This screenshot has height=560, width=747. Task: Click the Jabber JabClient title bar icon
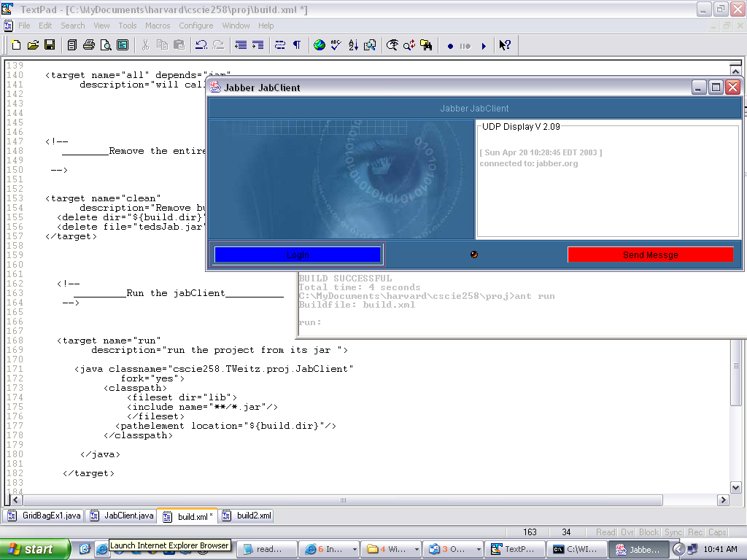pos(215,87)
